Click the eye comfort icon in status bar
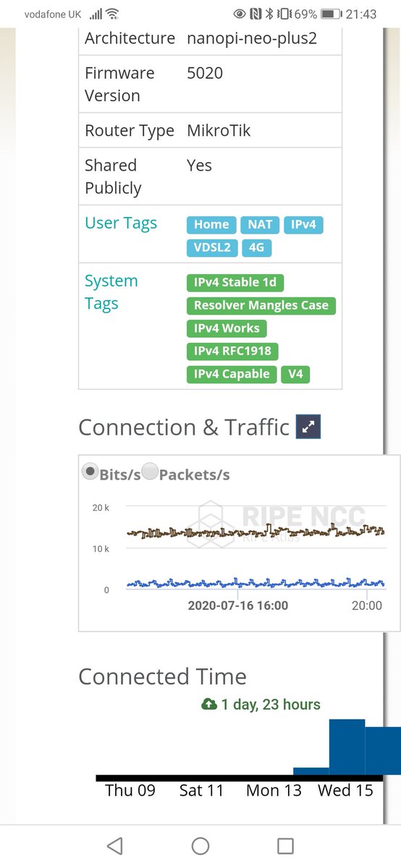 pos(240,14)
